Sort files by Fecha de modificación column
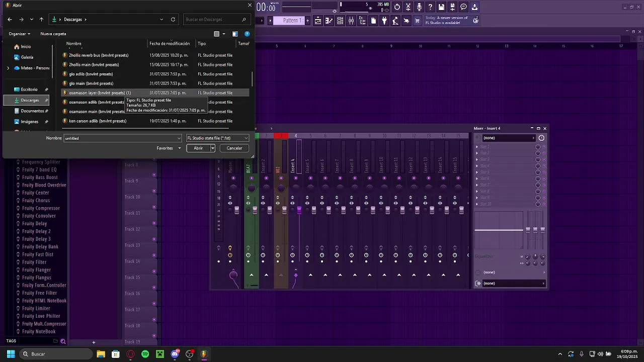This screenshot has height=362, width=644. pyautogui.click(x=170, y=44)
